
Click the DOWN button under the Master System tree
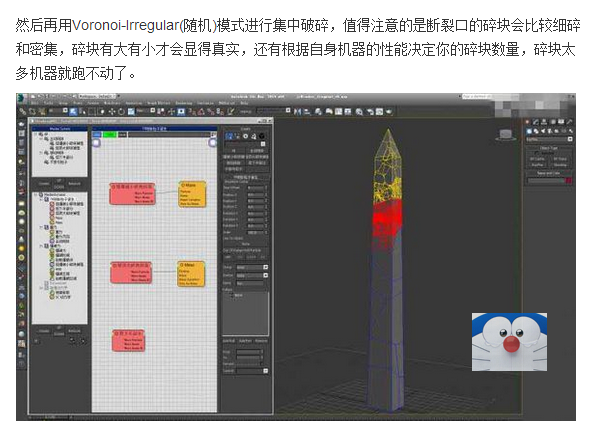coord(59,187)
